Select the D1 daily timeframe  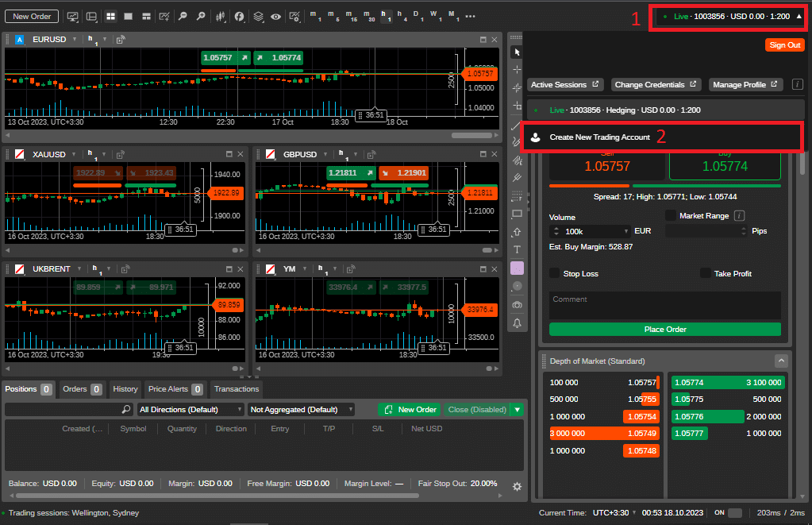tap(418, 16)
